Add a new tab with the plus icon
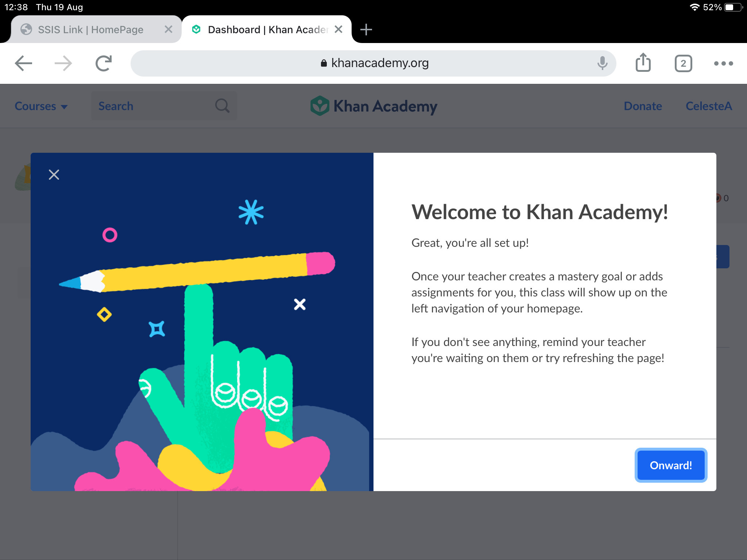747x560 pixels. (x=366, y=30)
